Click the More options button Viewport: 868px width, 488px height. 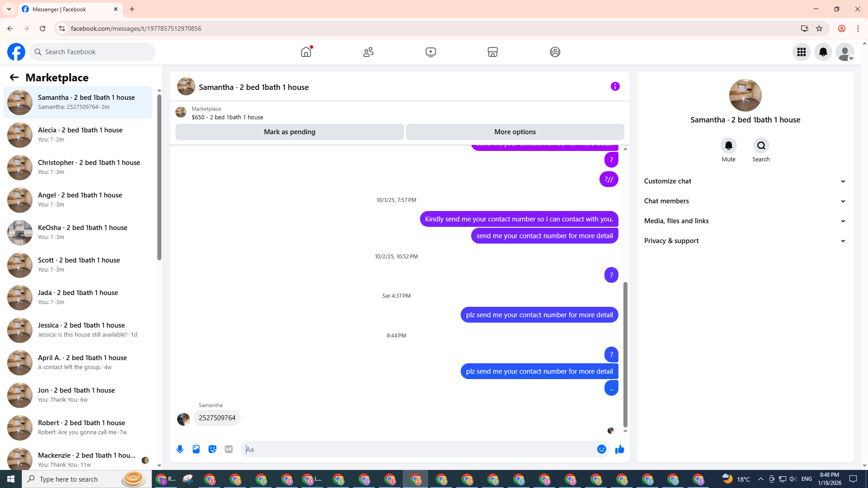pos(515,132)
